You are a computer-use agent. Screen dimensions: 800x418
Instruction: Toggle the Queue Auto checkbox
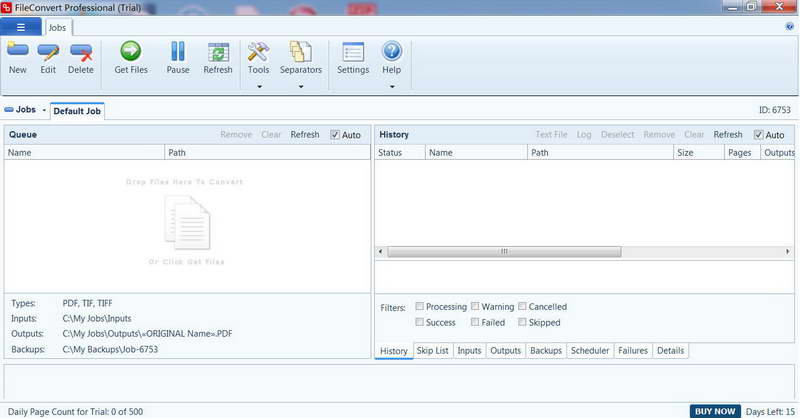coord(335,135)
